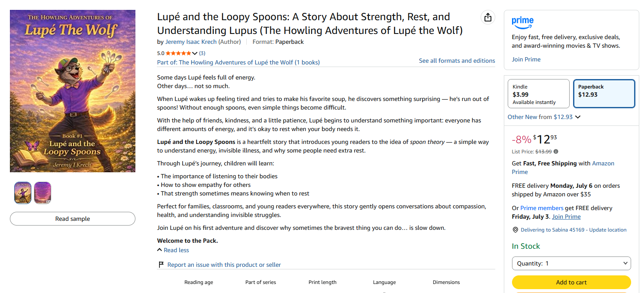Click the list price info icon

click(556, 151)
